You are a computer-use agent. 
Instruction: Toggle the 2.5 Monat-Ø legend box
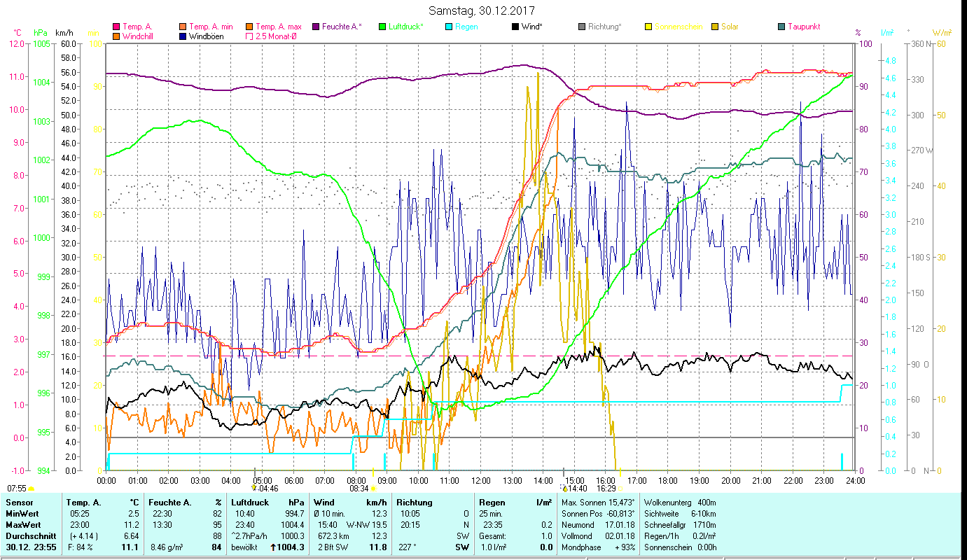click(x=249, y=36)
